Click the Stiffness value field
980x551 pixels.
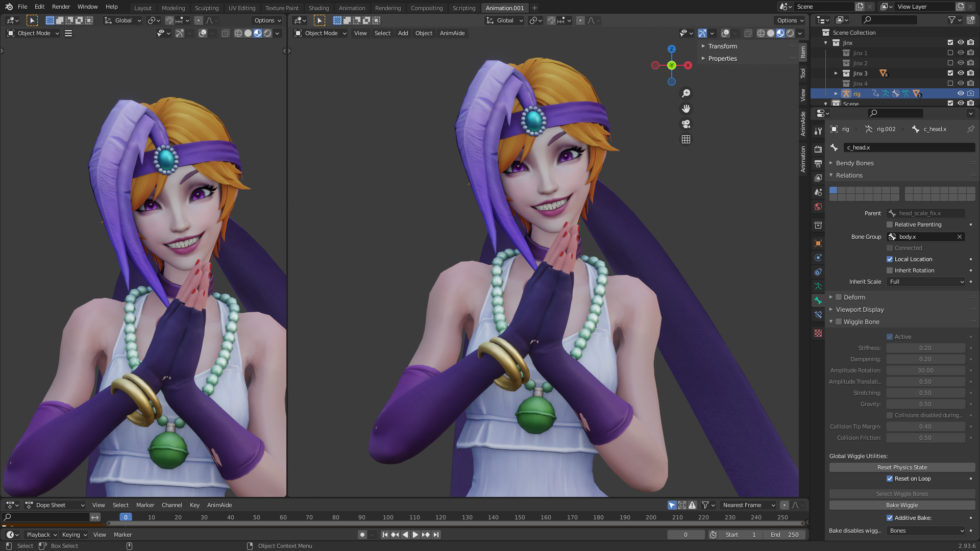coord(925,348)
